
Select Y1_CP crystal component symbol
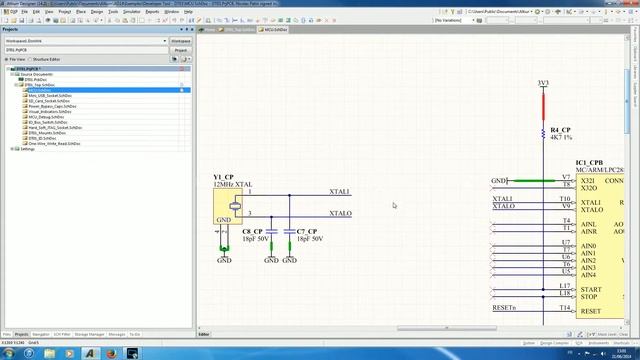(228, 206)
